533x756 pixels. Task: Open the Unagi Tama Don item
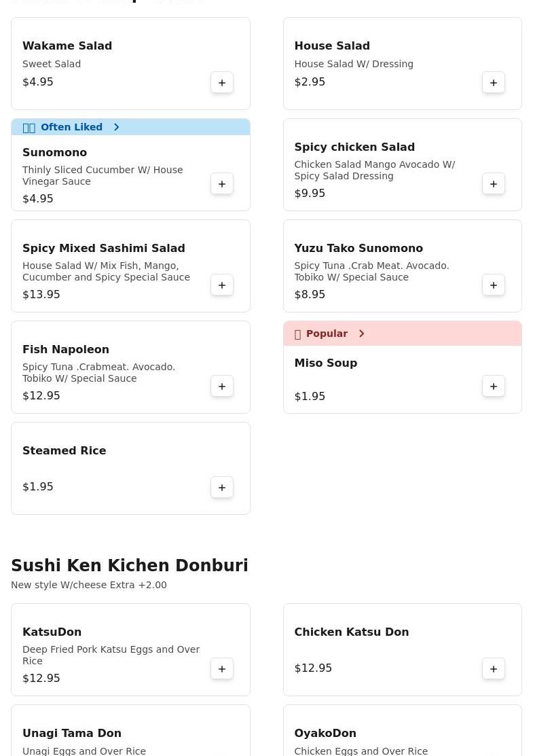[72, 734]
